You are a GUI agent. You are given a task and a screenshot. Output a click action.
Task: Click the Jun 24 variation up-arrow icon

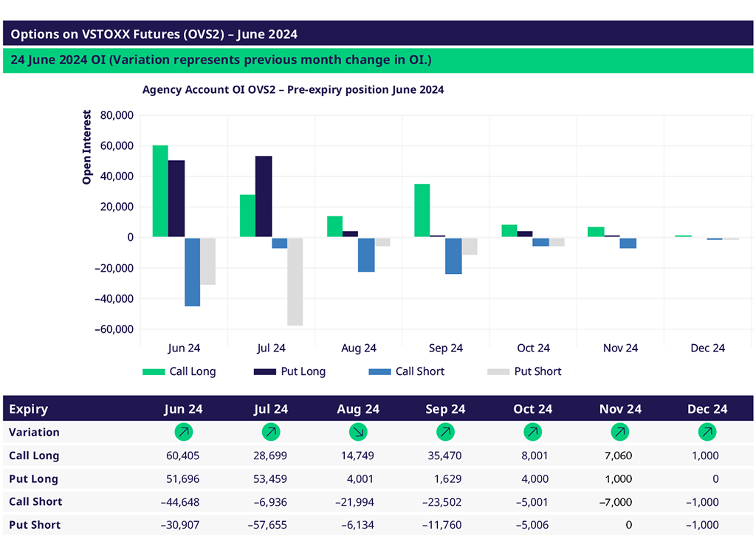pos(183,432)
